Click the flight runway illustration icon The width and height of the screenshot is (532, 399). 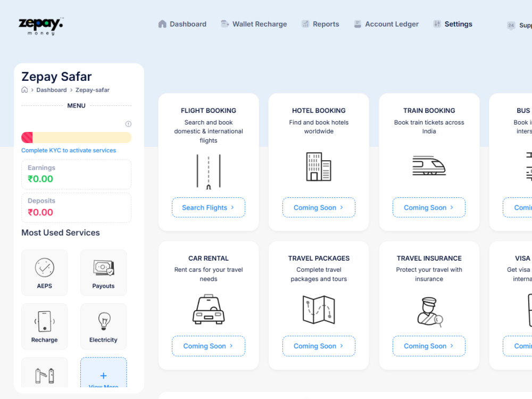click(209, 171)
